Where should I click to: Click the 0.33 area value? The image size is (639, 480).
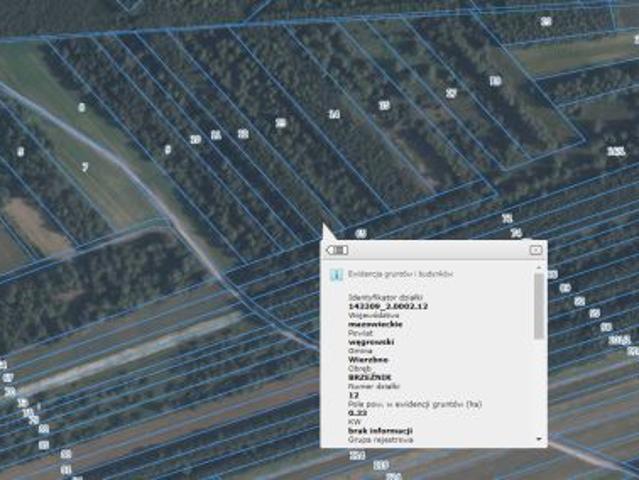355,412
